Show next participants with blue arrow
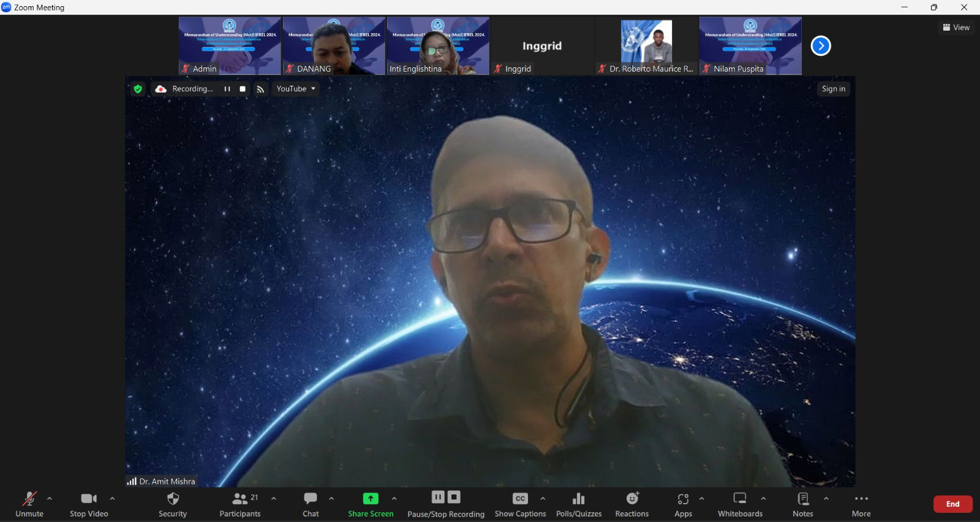The image size is (980, 522). [x=821, y=46]
